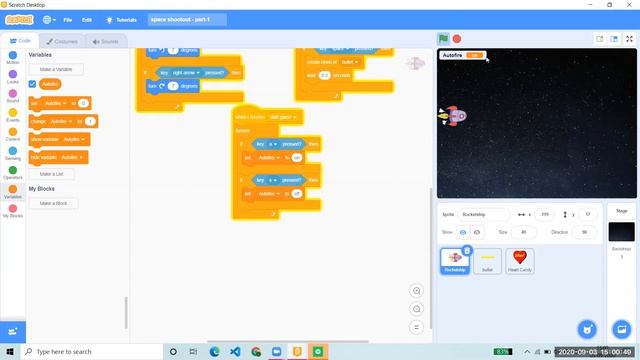This screenshot has width=640, height=360.
Task: Open the create clone of bullet dropdown
Action: point(350,62)
